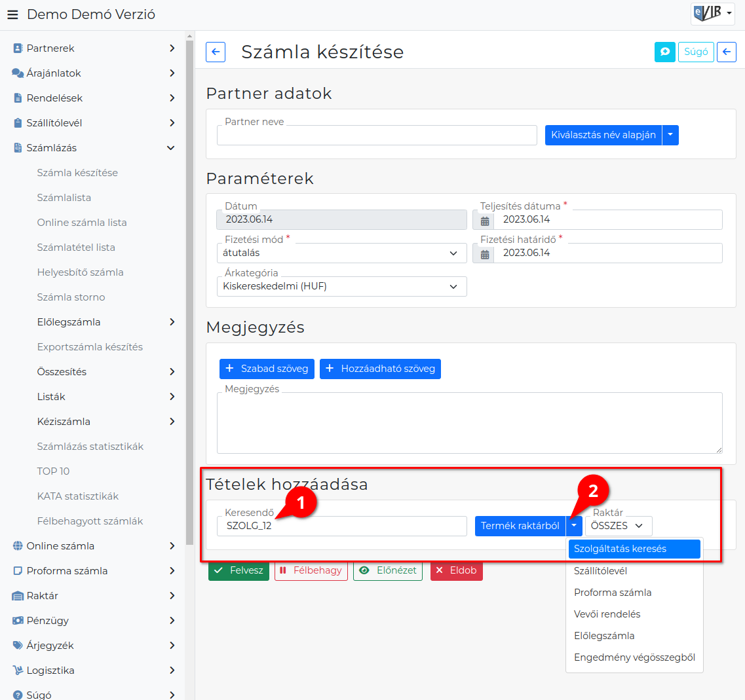
Task: Open calendar for Teljesítés dátuma
Action: pyautogui.click(x=484, y=220)
